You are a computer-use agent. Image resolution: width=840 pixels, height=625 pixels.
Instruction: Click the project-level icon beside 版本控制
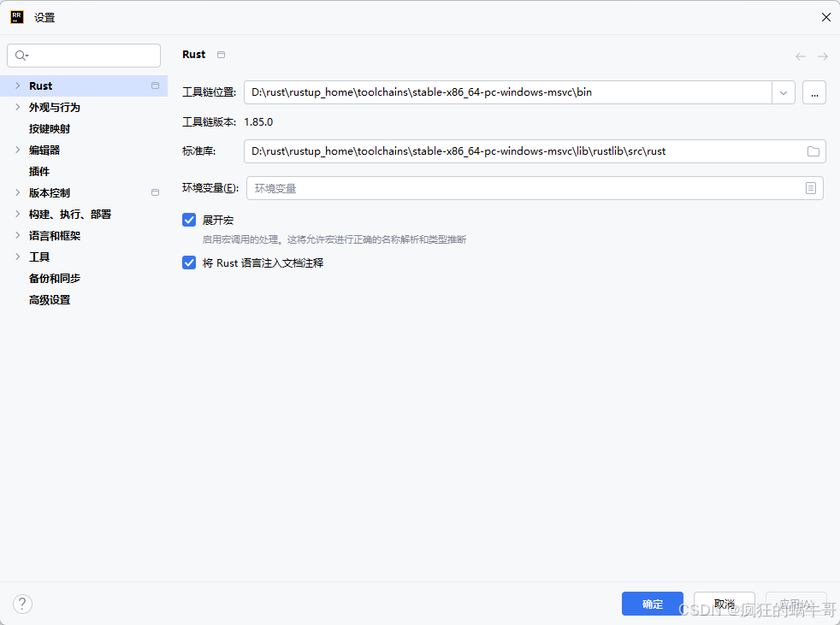[x=156, y=192]
